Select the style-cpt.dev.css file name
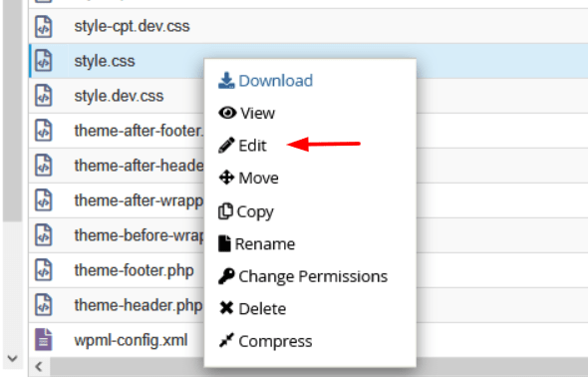 coord(132,26)
